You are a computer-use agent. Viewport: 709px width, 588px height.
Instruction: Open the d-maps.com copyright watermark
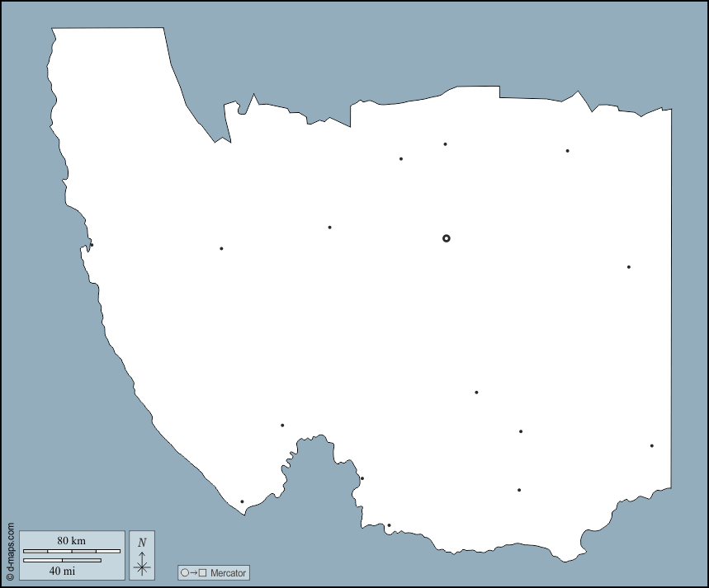pos(10,552)
